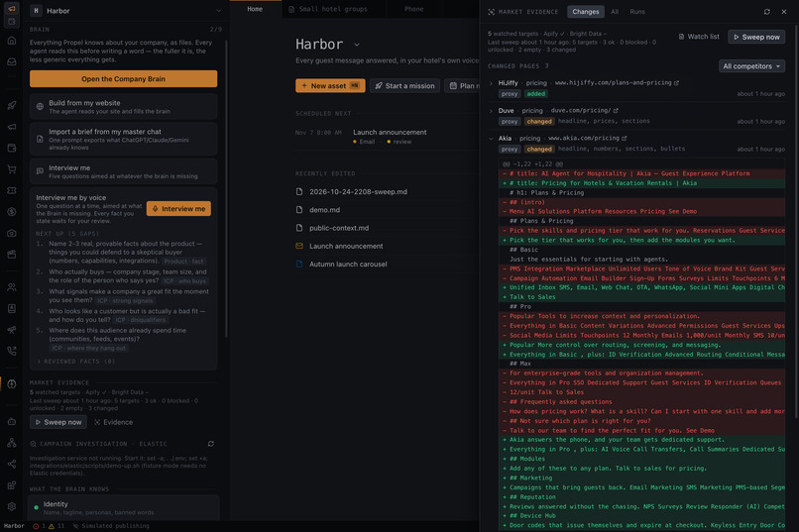Click the orange Interview me voice button
This screenshot has height=532, width=799.
pyautogui.click(x=178, y=209)
